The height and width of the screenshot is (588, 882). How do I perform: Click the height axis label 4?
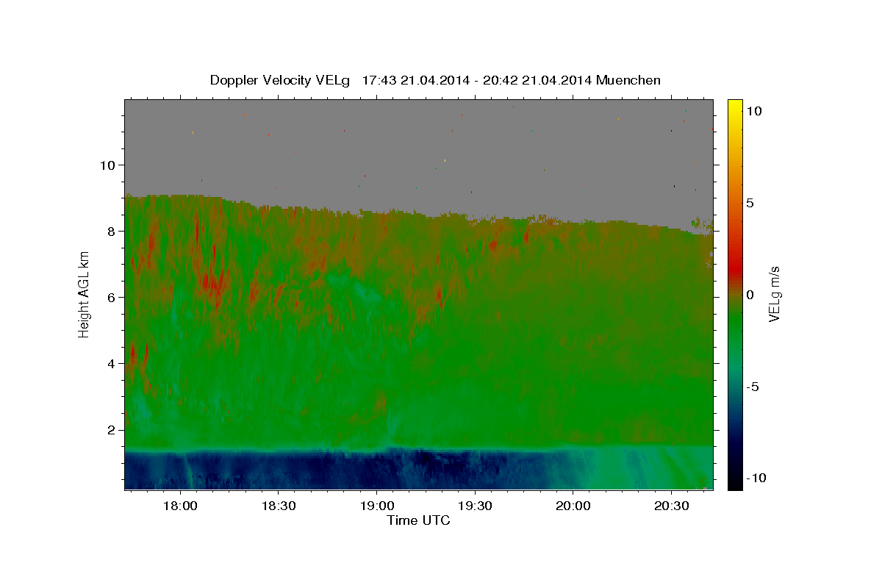point(113,363)
